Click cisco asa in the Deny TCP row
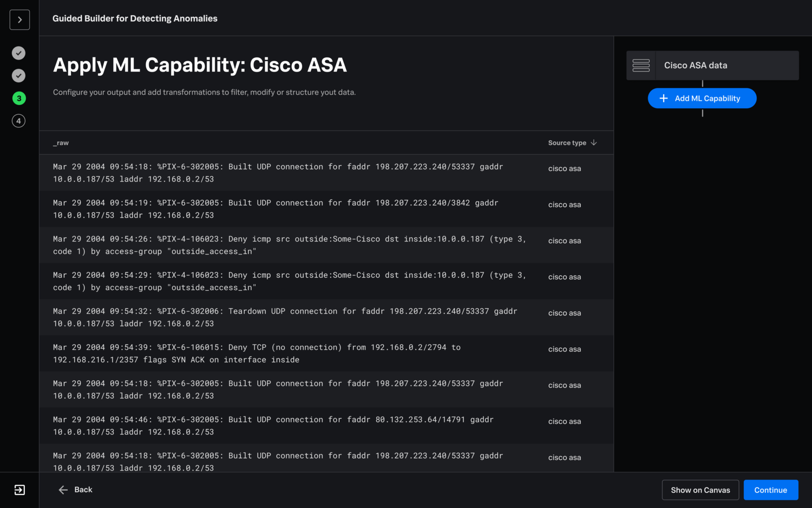The height and width of the screenshot is (508, 812). coord(565,349)
